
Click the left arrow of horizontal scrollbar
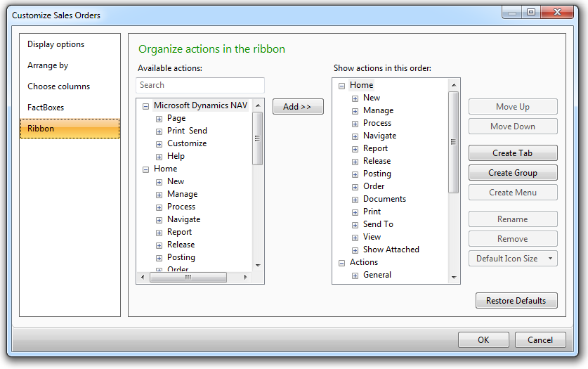[x=143, y=277]
